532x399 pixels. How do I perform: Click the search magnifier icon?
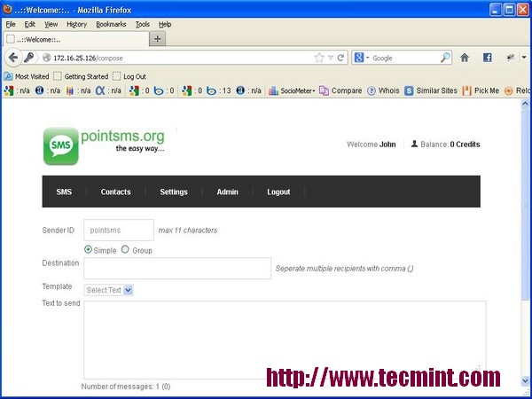tap(445, 58)
